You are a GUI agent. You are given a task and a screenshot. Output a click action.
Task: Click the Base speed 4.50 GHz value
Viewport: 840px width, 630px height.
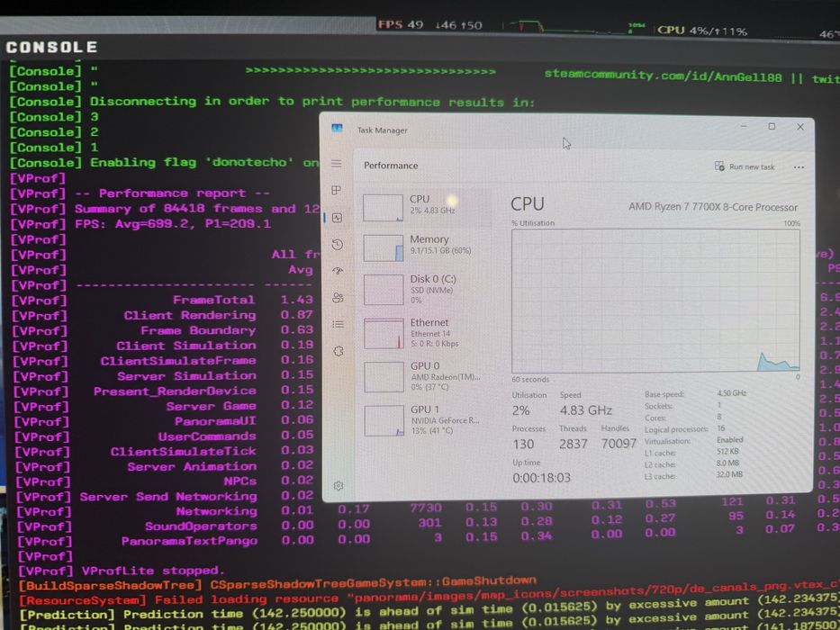pos(732,393)
